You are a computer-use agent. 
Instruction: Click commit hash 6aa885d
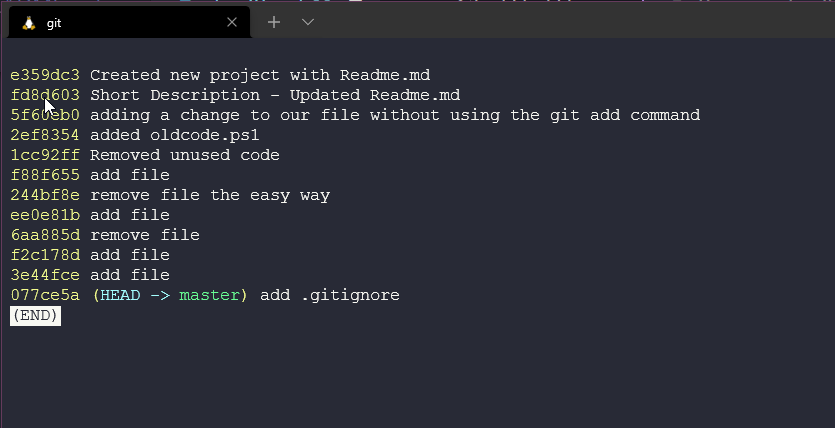(45, 235)
